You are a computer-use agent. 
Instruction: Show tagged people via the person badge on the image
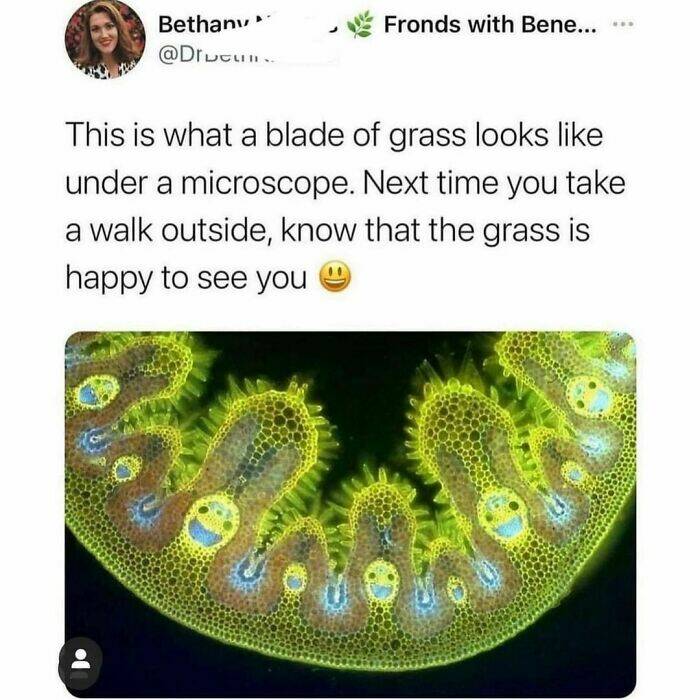pyautogui.click(x=80, y=664)
